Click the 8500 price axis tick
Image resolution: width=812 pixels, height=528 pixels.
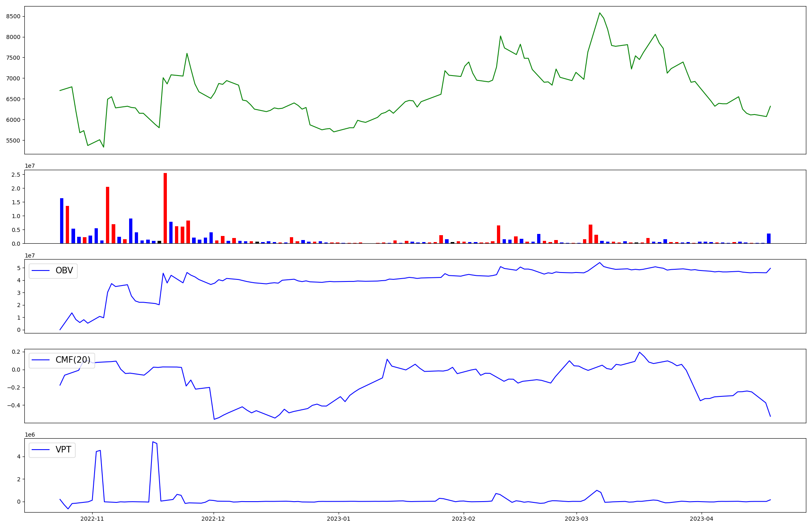click(x=13, y=17)
